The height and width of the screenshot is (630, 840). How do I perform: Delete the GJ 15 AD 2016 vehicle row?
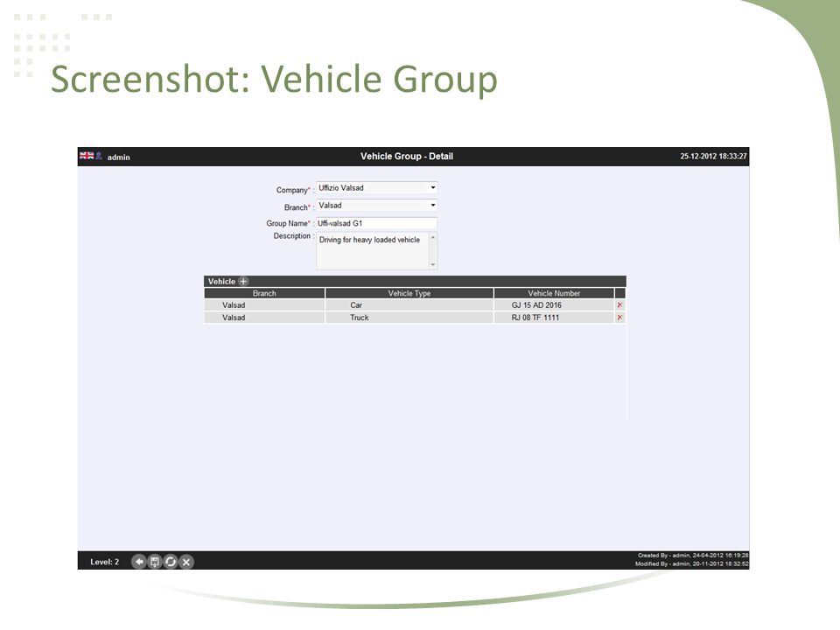(x=619, y=304)
